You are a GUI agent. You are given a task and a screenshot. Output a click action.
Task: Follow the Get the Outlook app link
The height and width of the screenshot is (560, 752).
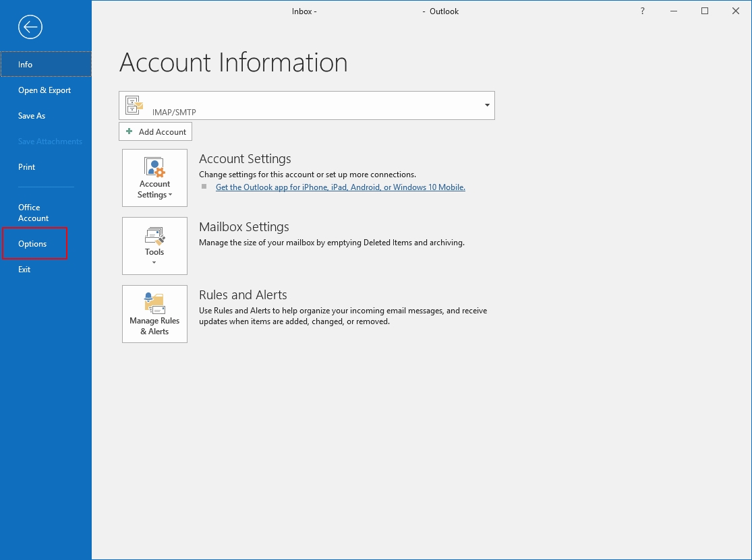[340, 187]
